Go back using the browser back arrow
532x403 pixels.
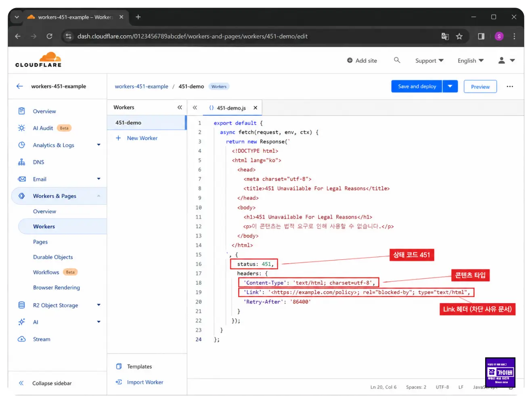pos(18,36)
